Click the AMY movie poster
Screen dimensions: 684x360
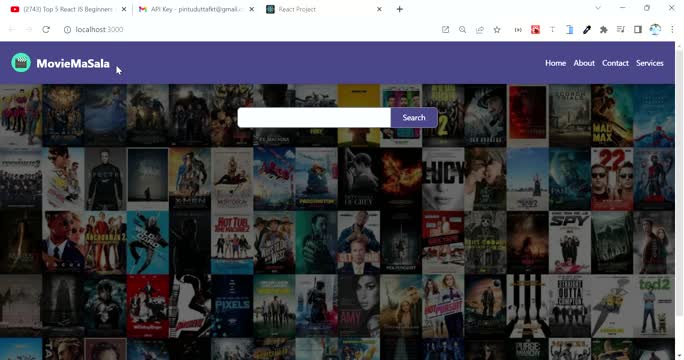click(x=359, y=306)
